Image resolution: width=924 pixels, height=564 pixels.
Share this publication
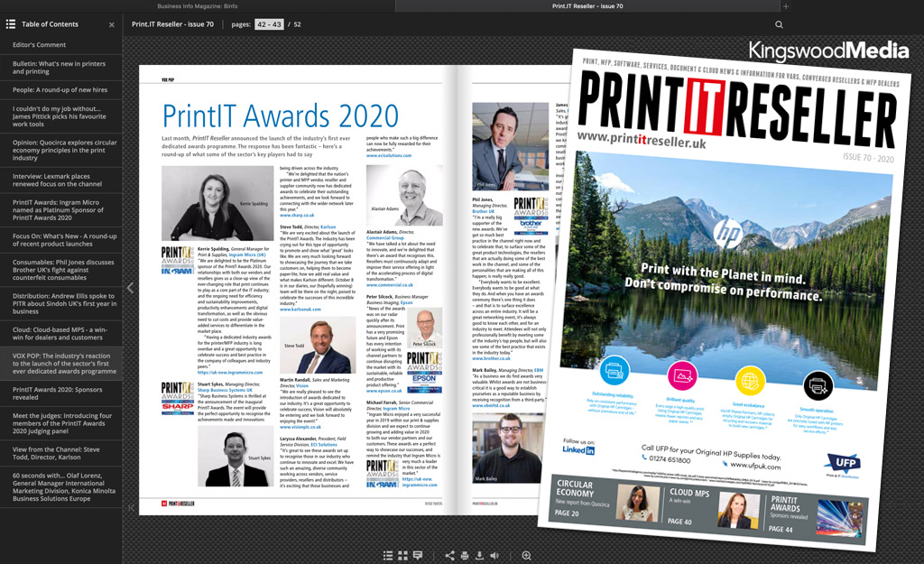[x=449, y=556]
